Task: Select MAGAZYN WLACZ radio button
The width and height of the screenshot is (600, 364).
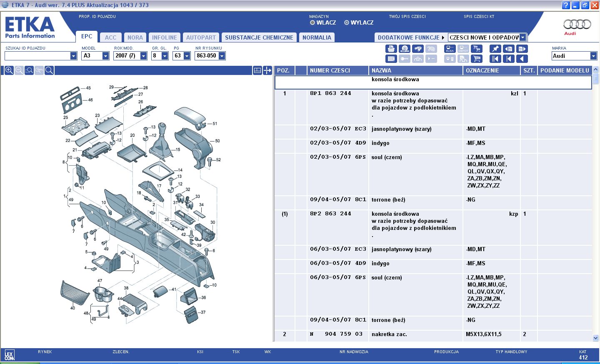Action: (312, 22)
